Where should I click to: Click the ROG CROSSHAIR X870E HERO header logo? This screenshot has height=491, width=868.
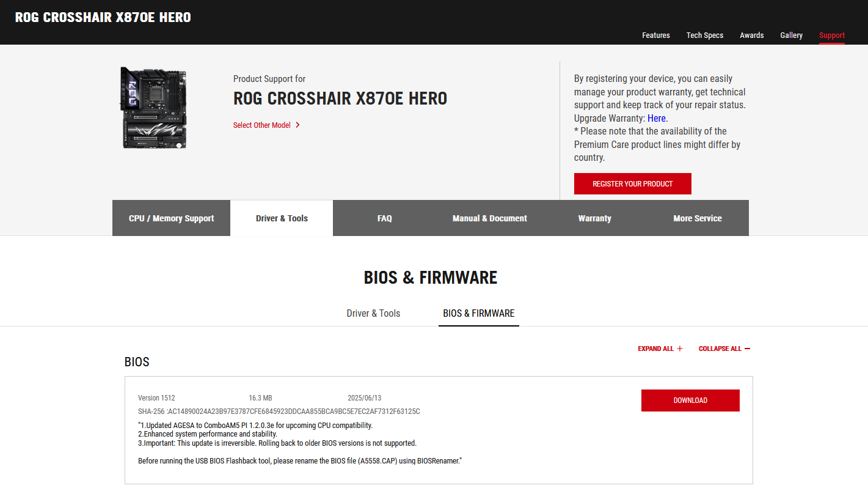click(x=104, y=17)
